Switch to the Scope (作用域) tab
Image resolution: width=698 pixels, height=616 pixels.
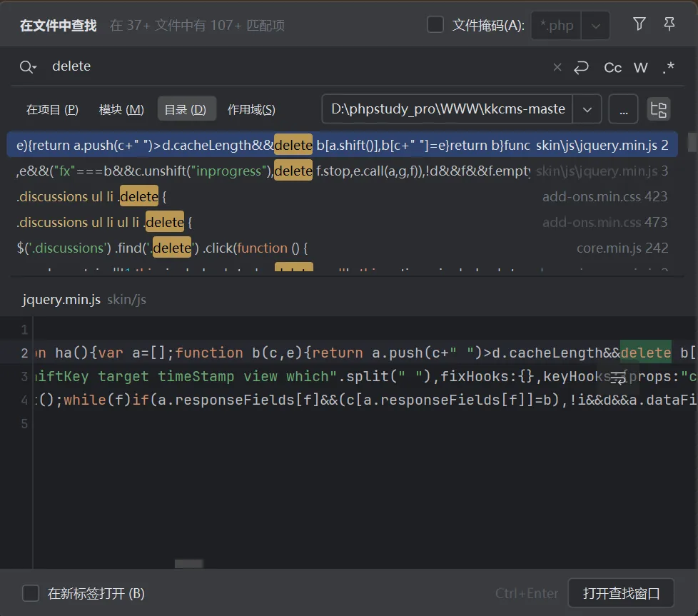coord(251,110)
